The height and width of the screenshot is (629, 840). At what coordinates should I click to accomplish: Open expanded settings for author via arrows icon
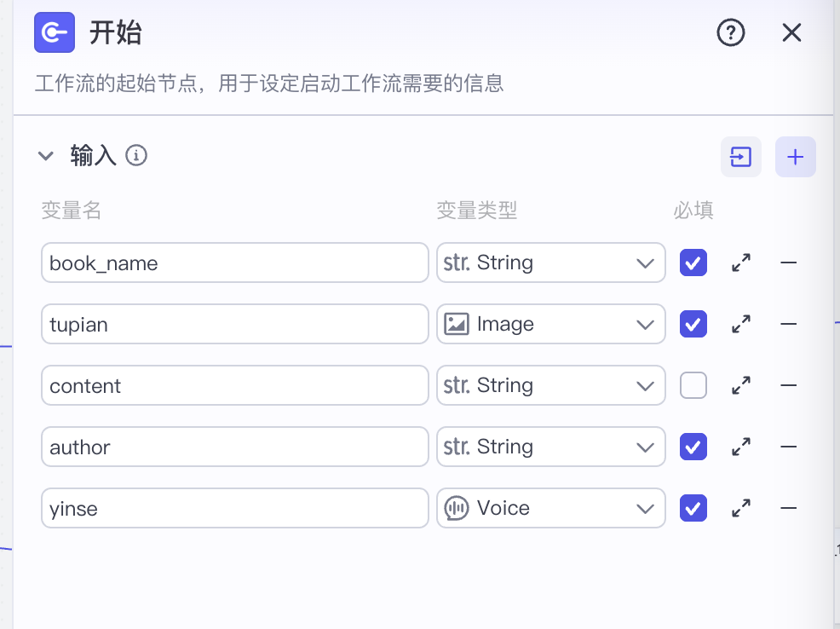tap(740, 447)
